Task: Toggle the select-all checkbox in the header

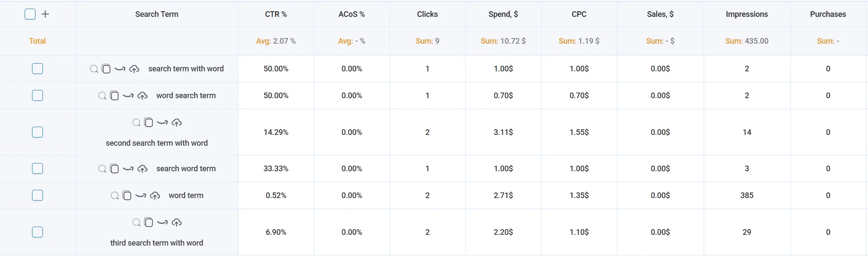Action: 29,14
